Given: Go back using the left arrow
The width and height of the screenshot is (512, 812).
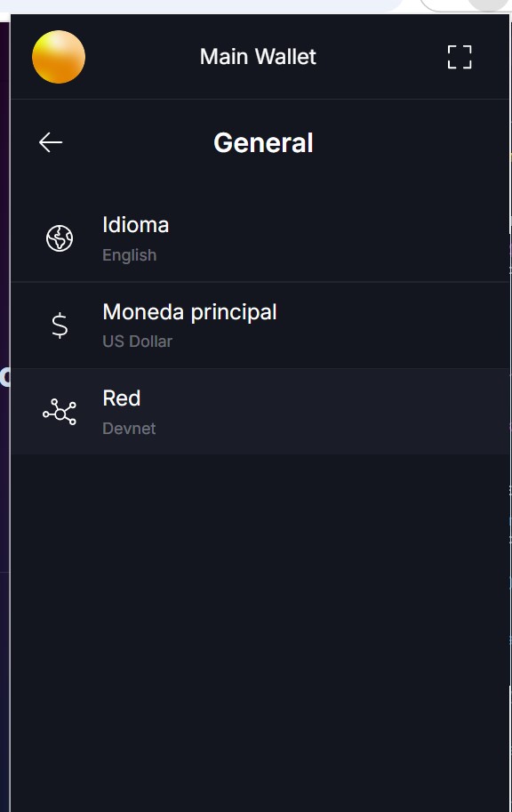Looking at the screenshot, I should click(51, 142).
